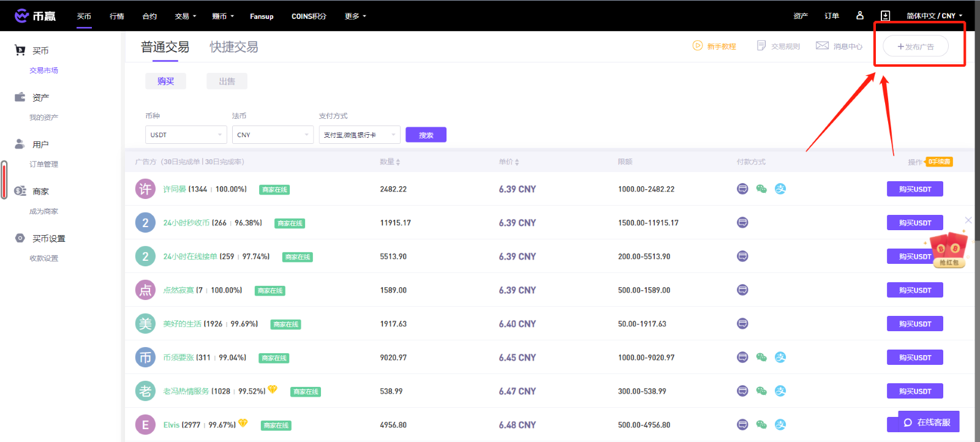
Task: Click the 搜索 search button
Action: [x=426, y=135]
